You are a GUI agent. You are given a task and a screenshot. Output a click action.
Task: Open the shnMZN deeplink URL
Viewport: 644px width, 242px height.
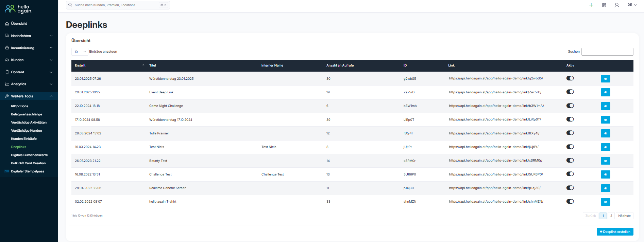point(496,202)
